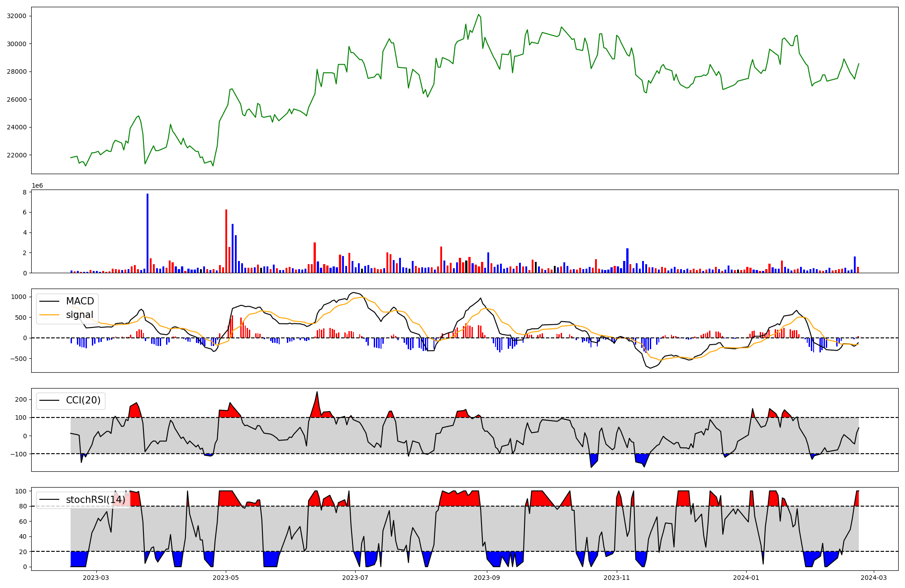
Task: Click the 32000 price axis tick label
Action: point(16,16)
